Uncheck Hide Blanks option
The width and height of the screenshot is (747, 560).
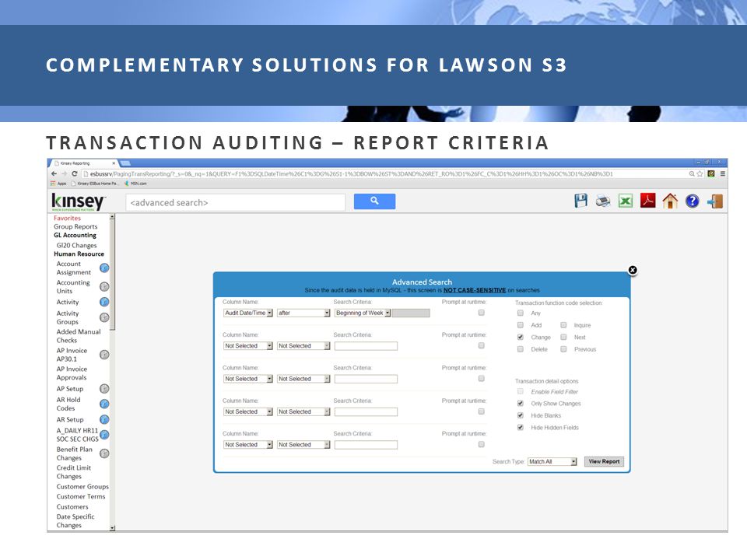521,415
